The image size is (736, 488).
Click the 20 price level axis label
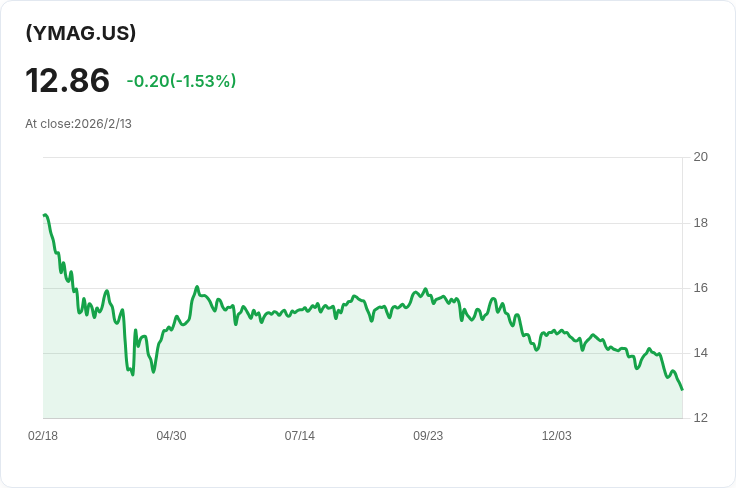700,157
